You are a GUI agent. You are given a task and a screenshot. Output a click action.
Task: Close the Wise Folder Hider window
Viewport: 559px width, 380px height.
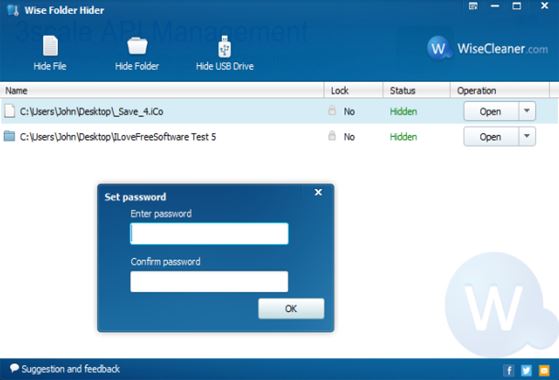coord(544,6)
